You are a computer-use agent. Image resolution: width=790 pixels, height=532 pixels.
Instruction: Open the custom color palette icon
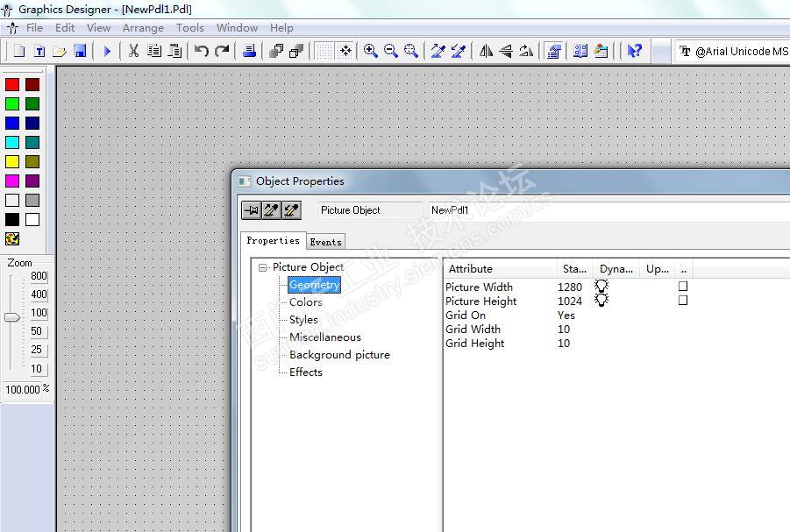click(x=12, y=238)
